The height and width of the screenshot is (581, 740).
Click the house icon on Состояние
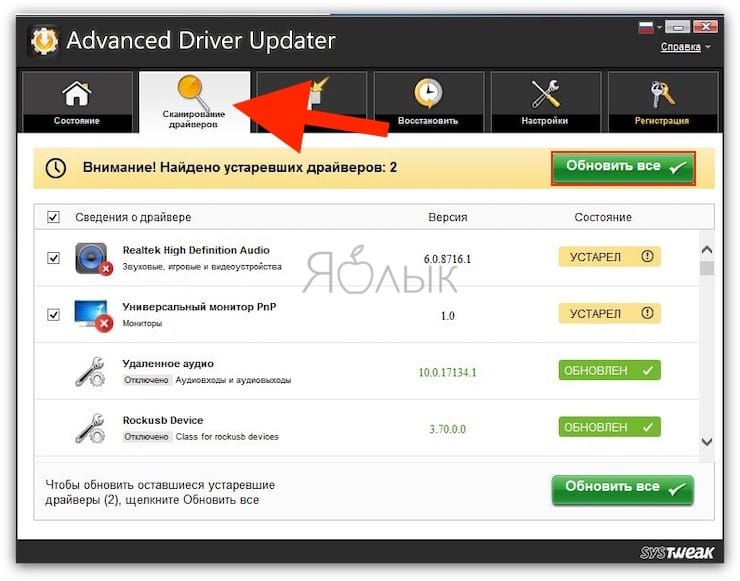(77, 93)
